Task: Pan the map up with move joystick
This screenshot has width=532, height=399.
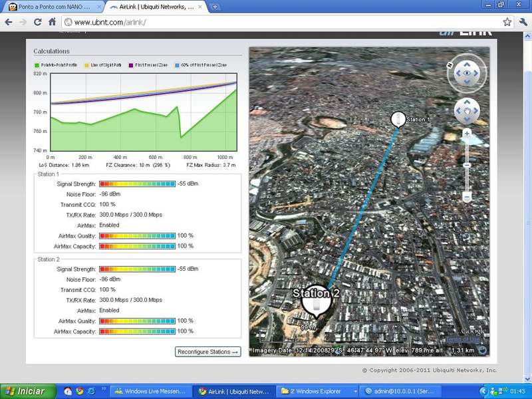Action: click(x=467, y=102)
